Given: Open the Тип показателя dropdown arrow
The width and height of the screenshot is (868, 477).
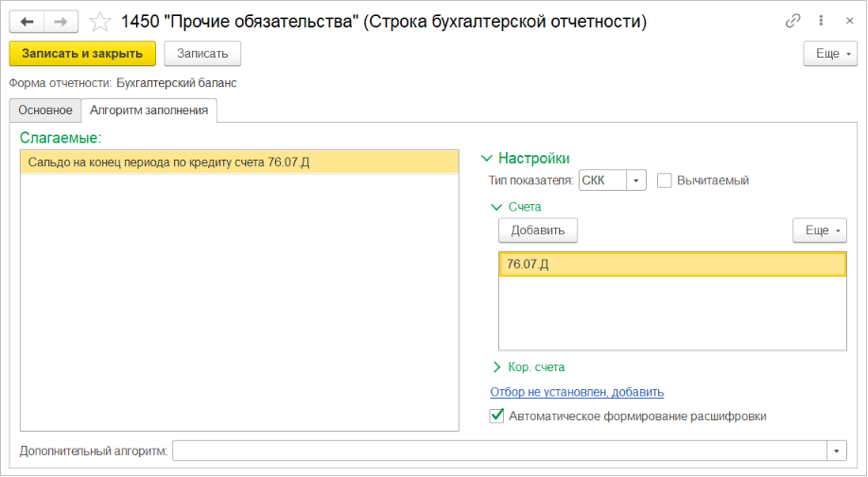Looking at the screenshot, I should [636, 180].
